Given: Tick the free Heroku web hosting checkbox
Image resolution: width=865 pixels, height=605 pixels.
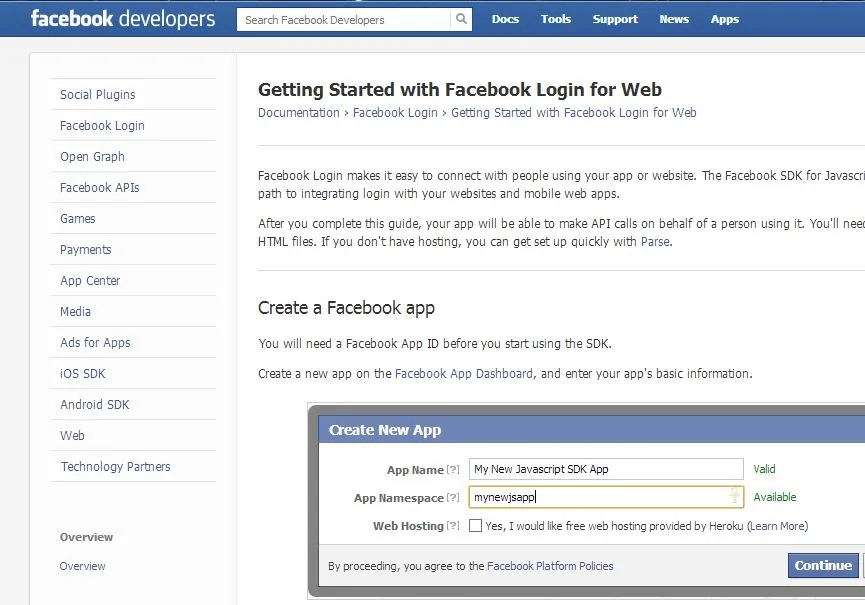Looking at the screenshot, I should 475,526.
